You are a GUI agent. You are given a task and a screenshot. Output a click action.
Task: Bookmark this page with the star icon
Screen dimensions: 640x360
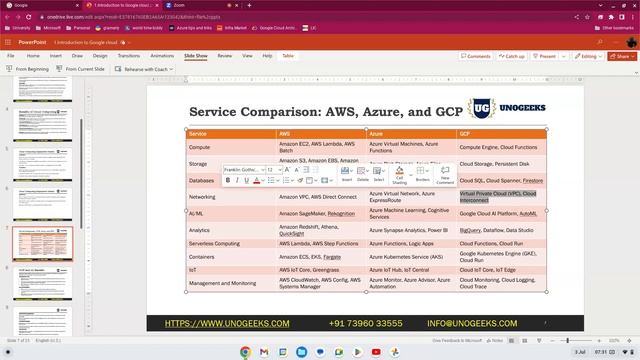coord(587,17)
